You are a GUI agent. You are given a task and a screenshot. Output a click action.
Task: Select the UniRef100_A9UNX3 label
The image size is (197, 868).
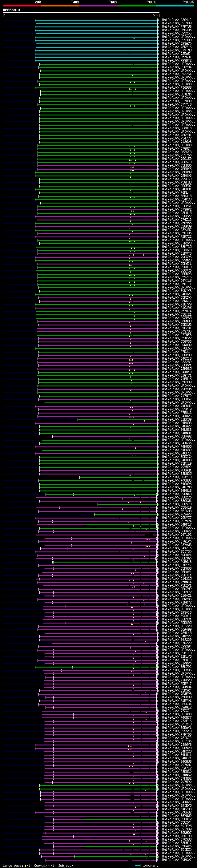[x=177, y=494]
